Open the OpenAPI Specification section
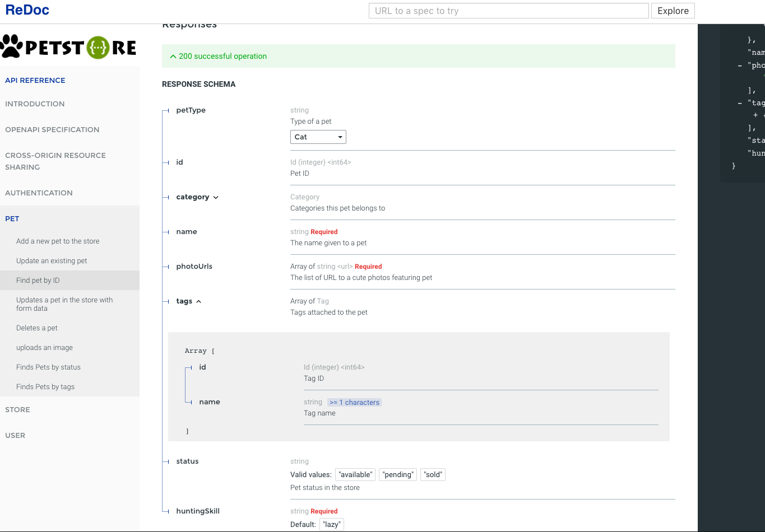This screenshot has width=765, height=532. [52, 129]
